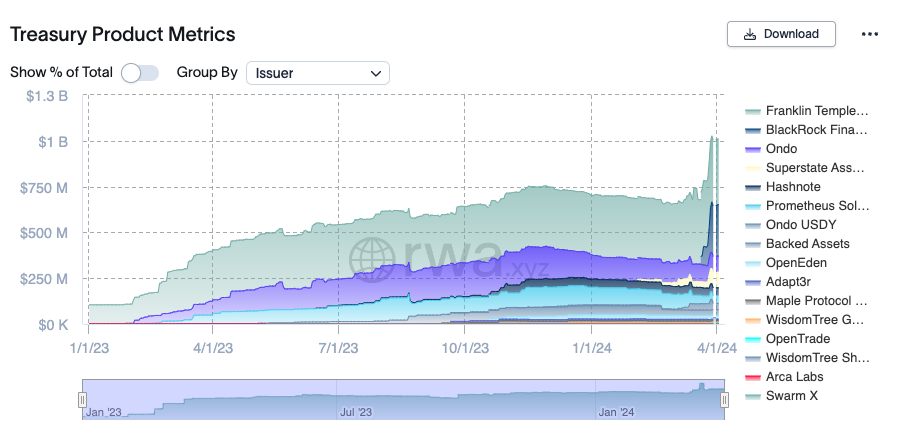Image resolution: width=900 pixels, height=447 pixels.
Task: Click the $1 B y-axis label
Action: (53, 141)
